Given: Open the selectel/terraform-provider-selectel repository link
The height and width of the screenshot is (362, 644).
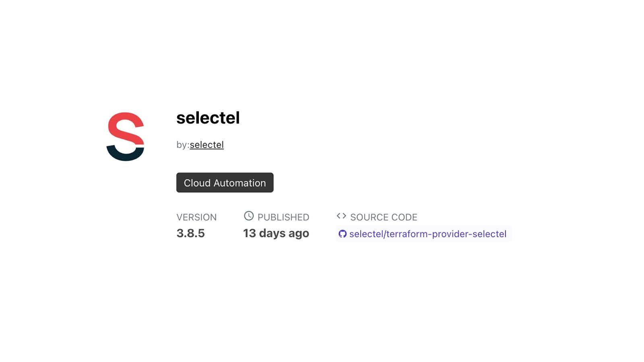Looking at the screenshot, I should click(427, 234).
